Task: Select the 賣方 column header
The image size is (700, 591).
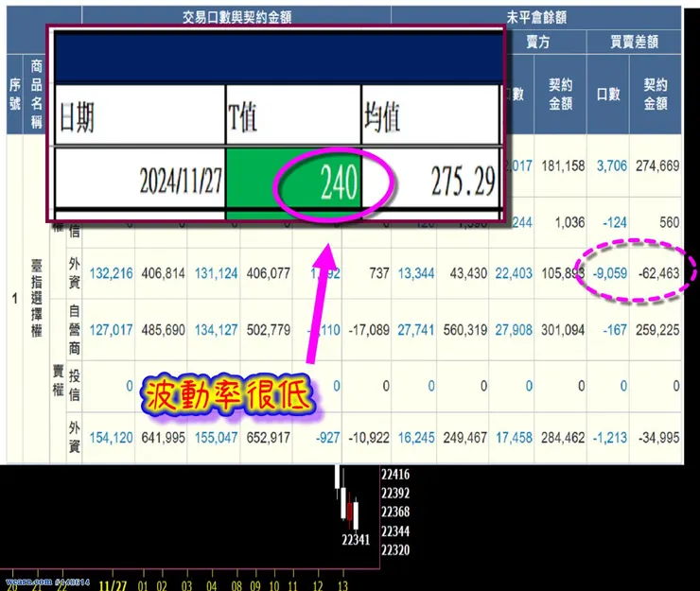Action: coord(537,42)
